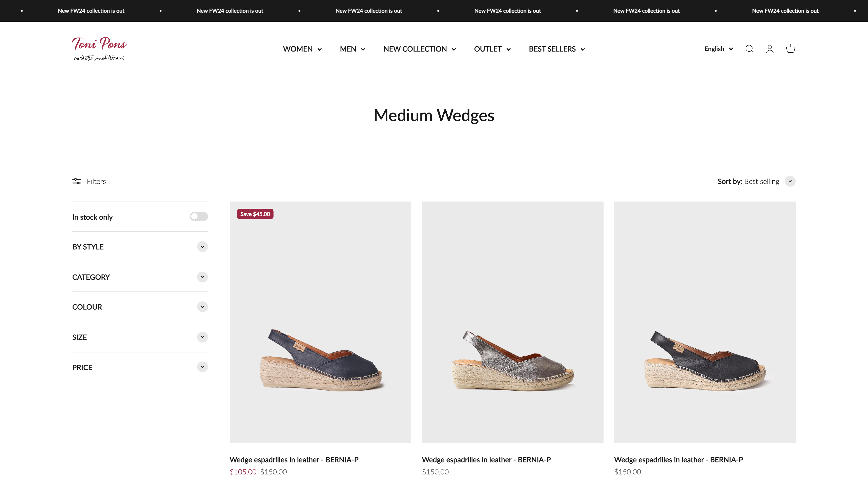Open the Sort by Best selling dropdown
This screenshot has height=488, width=868.
[790, 181]
